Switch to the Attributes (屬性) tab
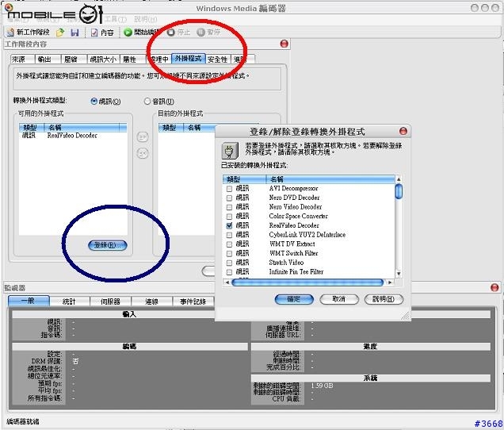Screen dimensions: 504x430 pyautogui.click(x=132, y=60)
